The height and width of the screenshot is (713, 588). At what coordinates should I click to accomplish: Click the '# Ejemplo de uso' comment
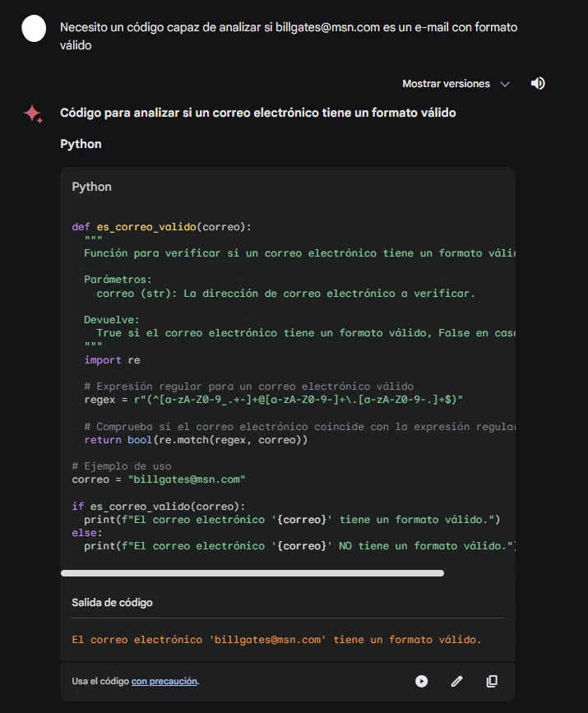122,466
